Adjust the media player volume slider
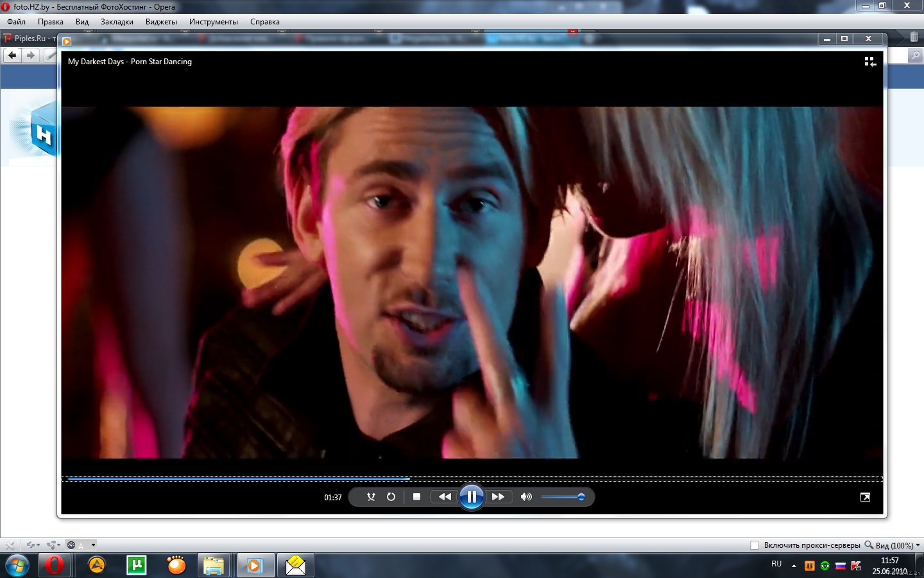 (563, 496)
